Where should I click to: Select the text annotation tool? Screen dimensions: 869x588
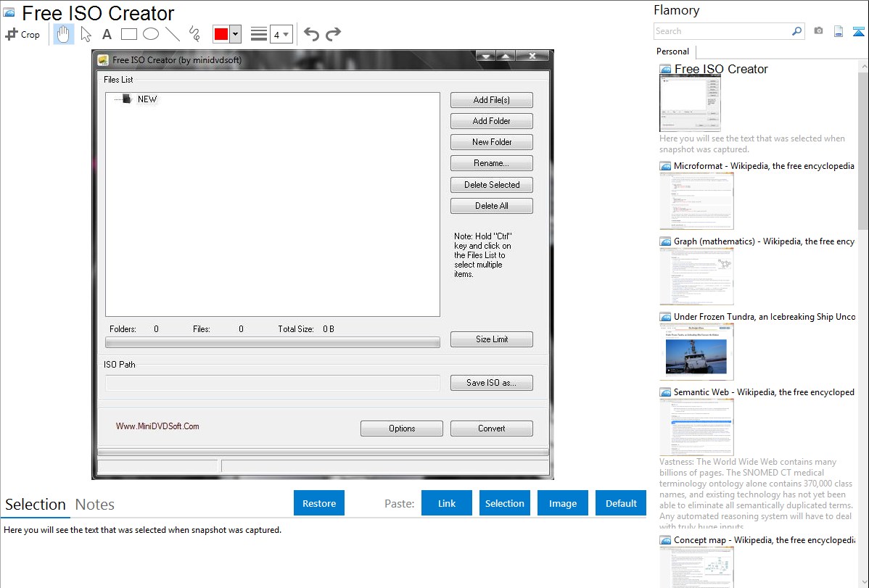pos(107,34)
